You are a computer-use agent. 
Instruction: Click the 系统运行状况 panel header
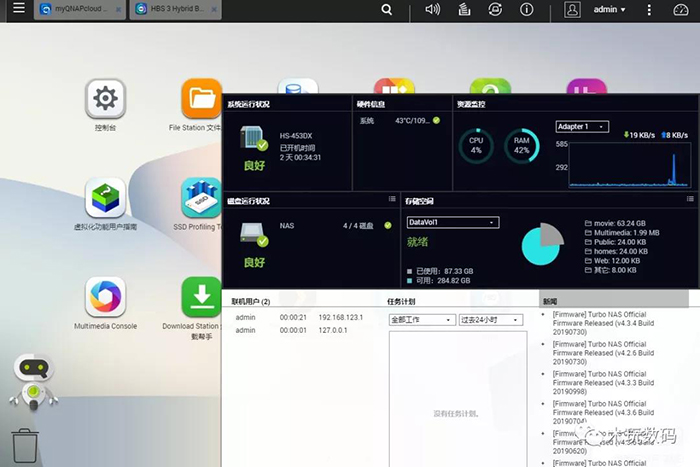[249, 104]
